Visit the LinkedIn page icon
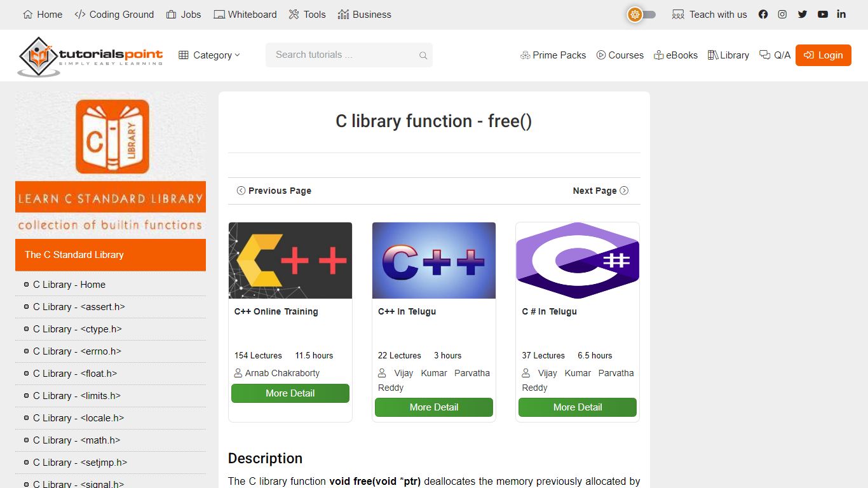The width and height of the screenshot is (868, 488). click(841, 15)
